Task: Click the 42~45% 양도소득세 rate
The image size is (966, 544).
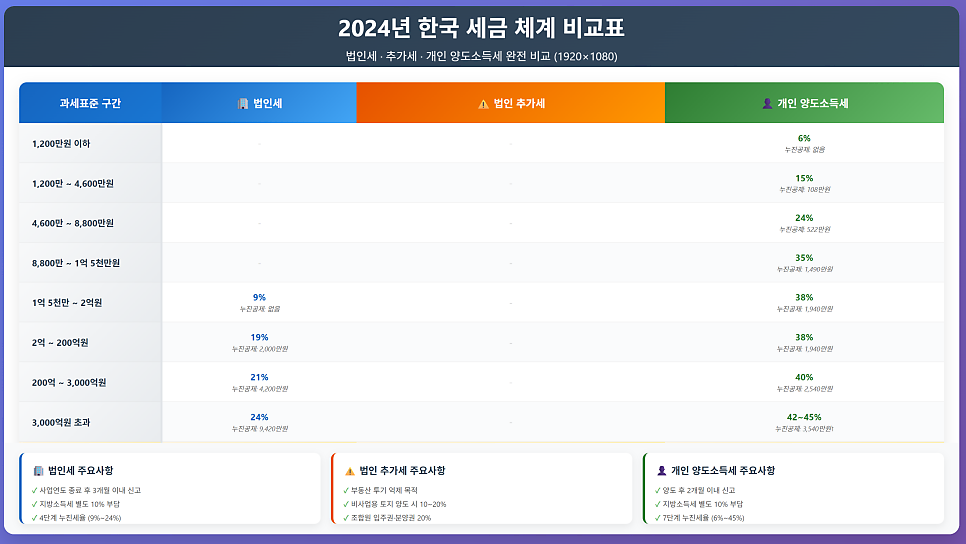Action: pos(804,417)
